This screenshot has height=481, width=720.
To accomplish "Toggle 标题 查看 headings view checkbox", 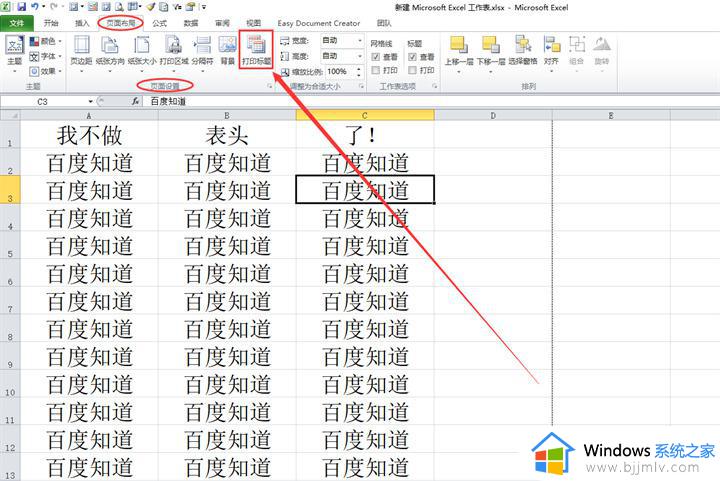I will click(412, 57).
